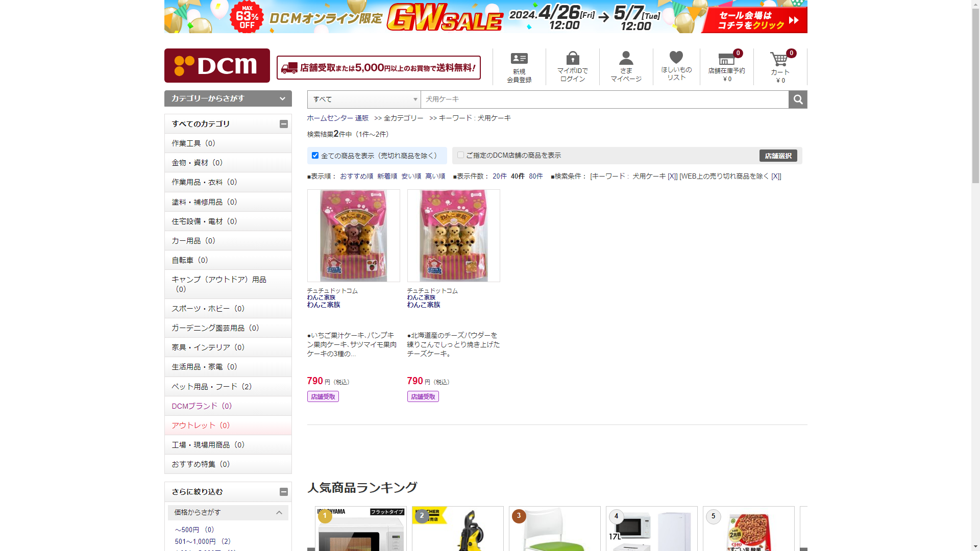Open new member registration icon
The image size is (980, 551).
point(519,59)
